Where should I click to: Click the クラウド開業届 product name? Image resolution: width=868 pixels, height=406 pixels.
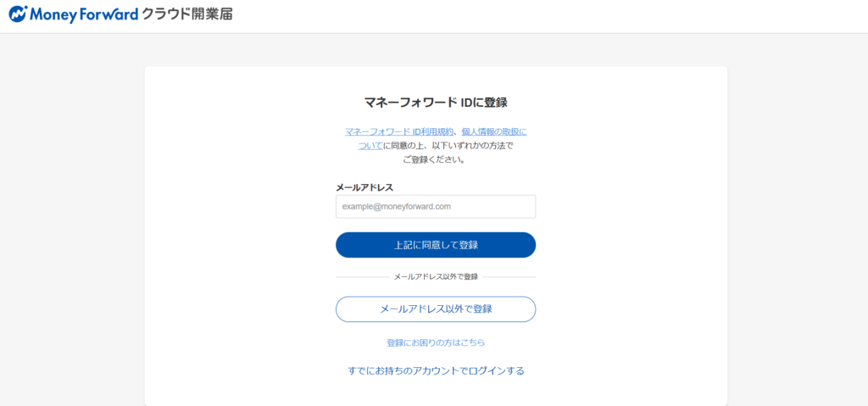point(186,15)
